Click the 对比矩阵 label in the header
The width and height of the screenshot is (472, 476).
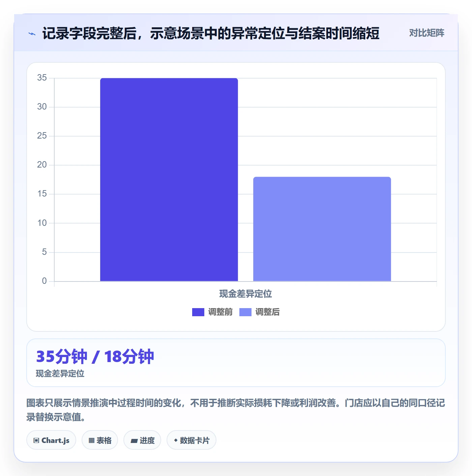[x=426, y=33]
